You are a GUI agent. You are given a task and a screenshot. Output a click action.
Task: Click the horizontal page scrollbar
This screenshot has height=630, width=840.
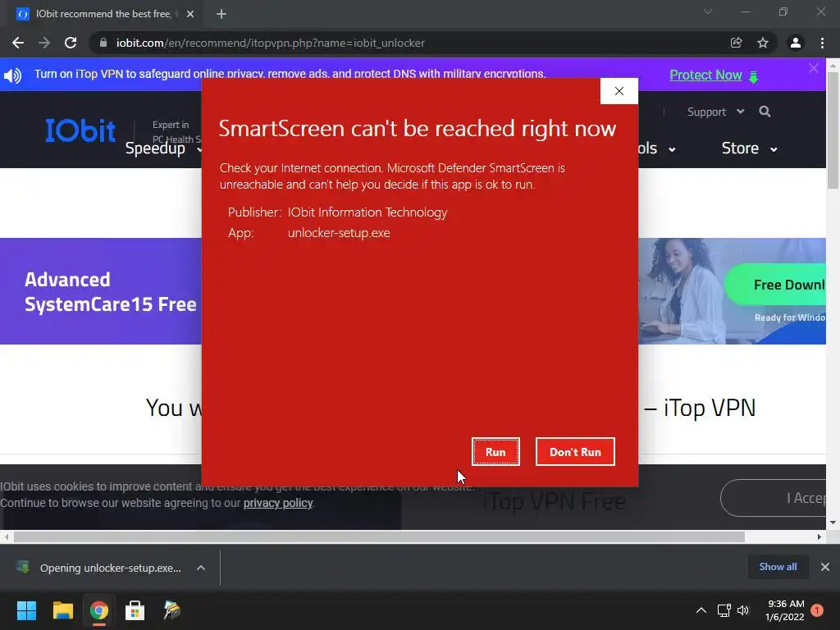click(379, 536)
